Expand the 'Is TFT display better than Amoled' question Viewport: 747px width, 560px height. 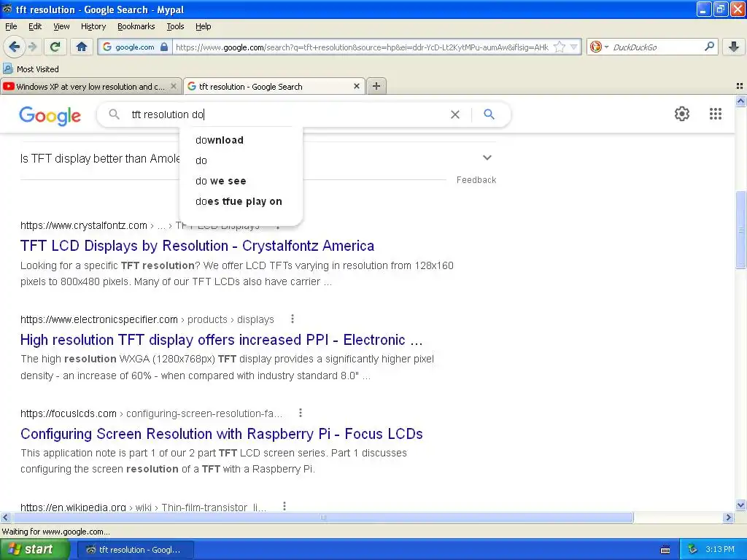(487, 157)
